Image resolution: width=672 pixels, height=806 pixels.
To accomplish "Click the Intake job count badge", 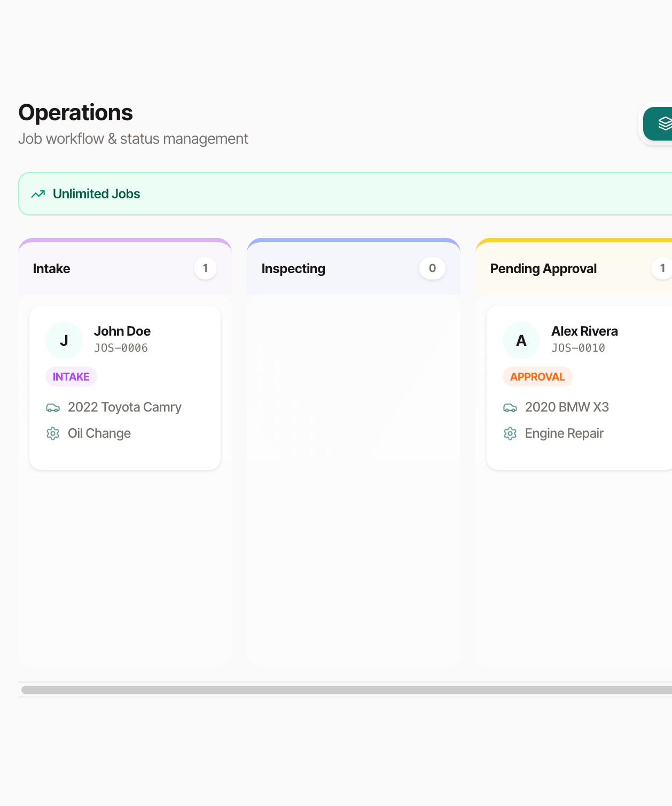I will tap(205, 268).
